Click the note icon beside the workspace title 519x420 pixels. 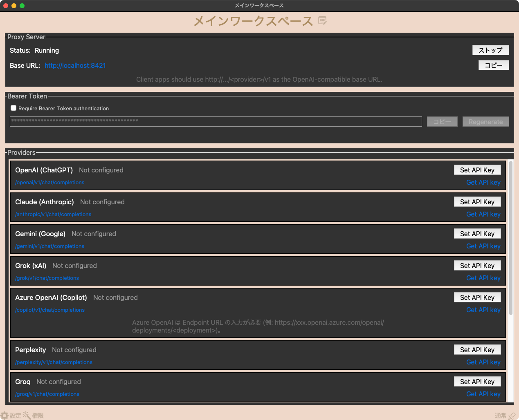pos(322,20)
